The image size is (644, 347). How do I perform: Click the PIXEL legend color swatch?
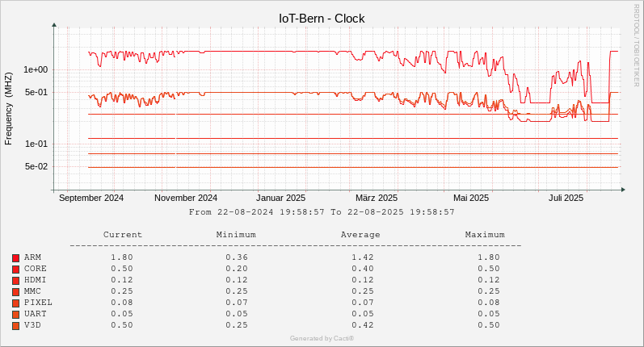pos(15,303)
